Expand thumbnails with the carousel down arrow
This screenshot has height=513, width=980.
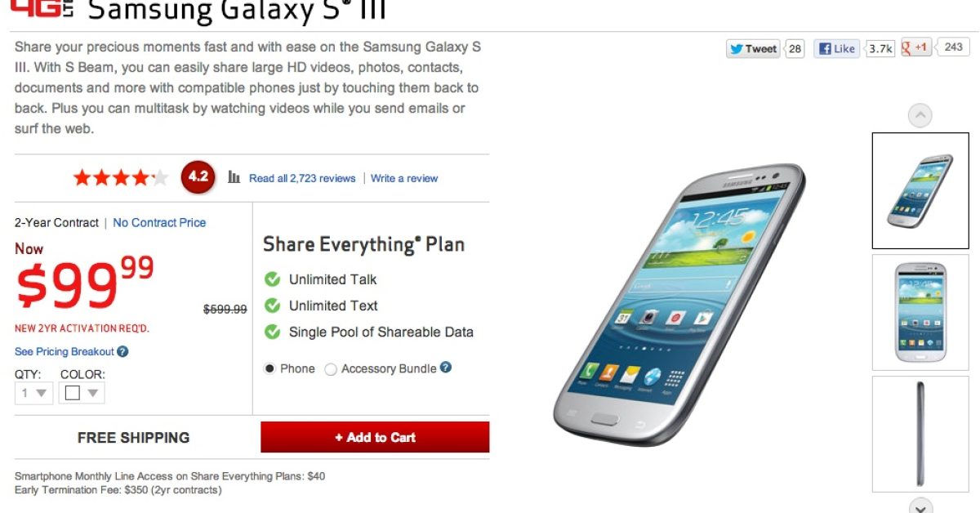[920, 506]
